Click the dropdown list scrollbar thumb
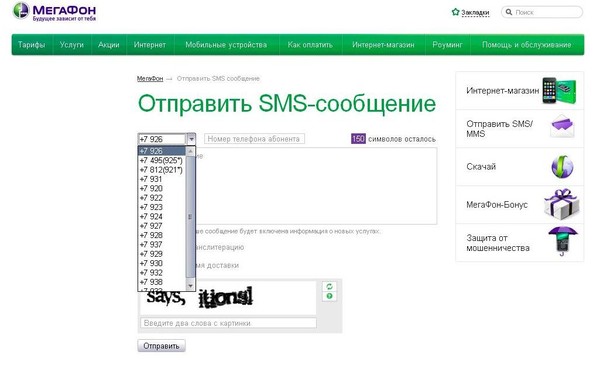 [191, 217]
